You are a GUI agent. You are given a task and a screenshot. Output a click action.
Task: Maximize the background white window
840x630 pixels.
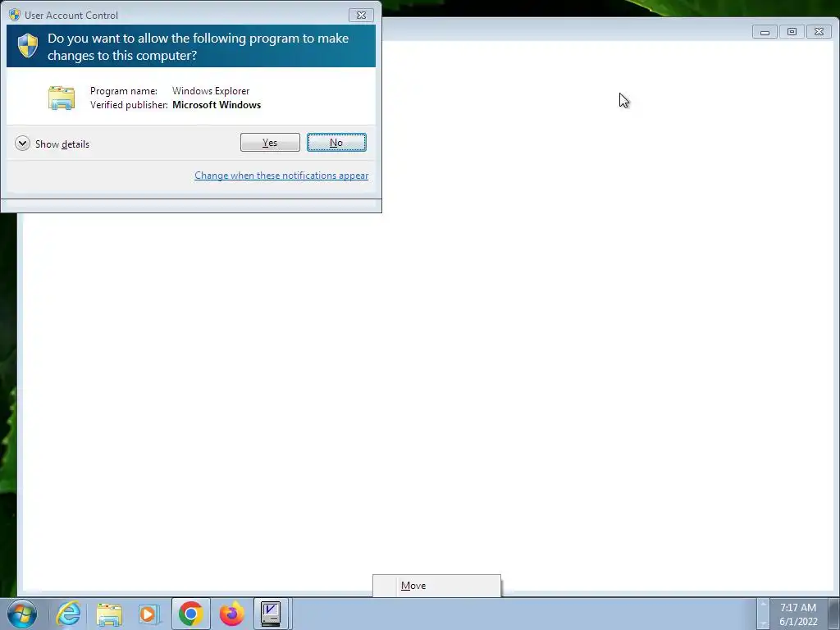tap(792, 32)
